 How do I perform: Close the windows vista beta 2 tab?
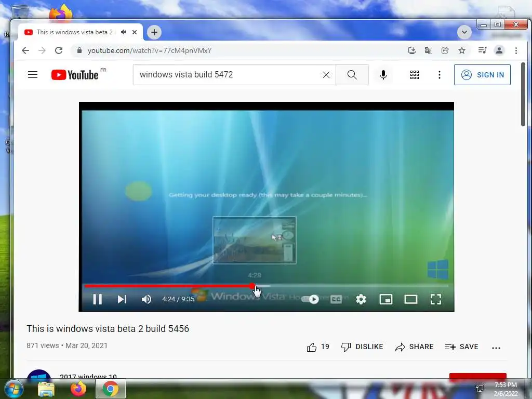(135, 32)
